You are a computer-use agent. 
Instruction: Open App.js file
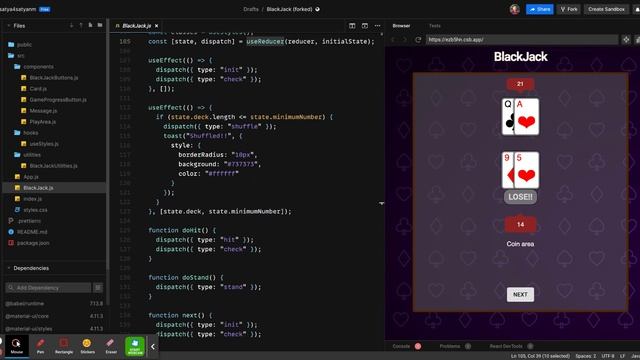31,177
